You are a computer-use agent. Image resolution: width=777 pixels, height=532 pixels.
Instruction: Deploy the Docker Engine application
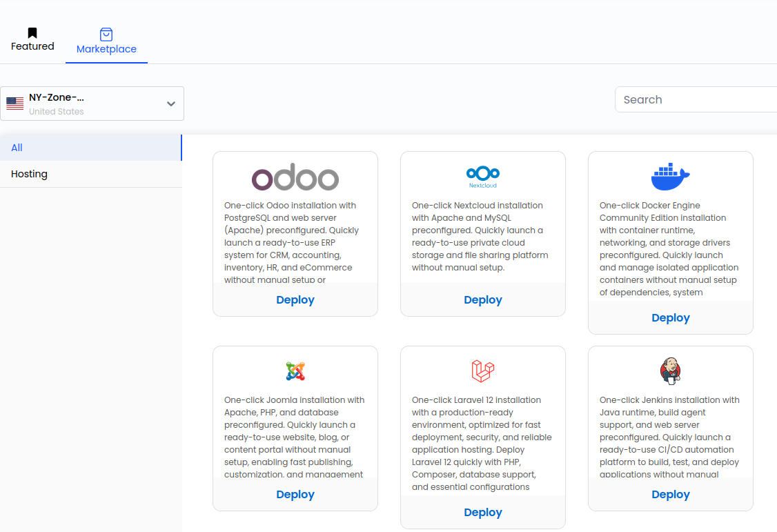671,317
